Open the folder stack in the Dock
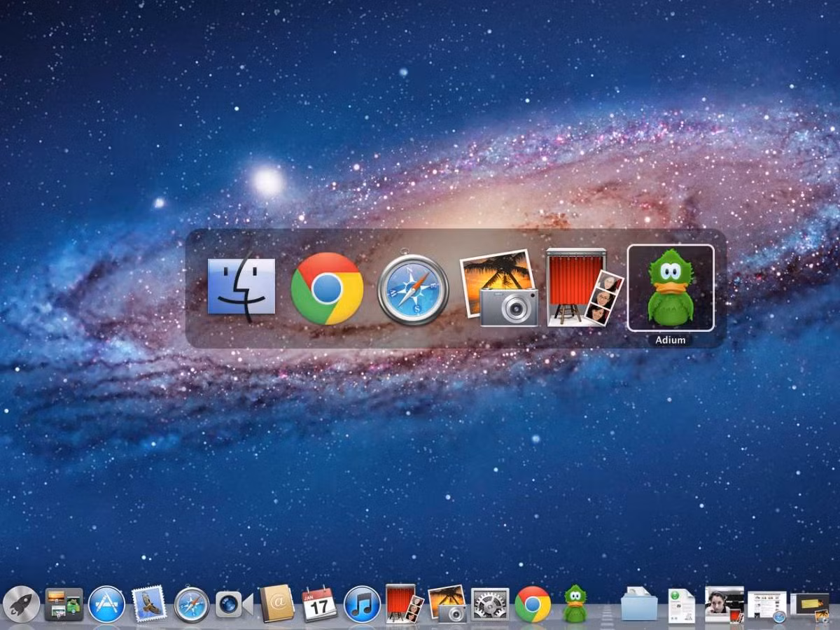Viewport: 840px width, 630px height. pos(639,603)
